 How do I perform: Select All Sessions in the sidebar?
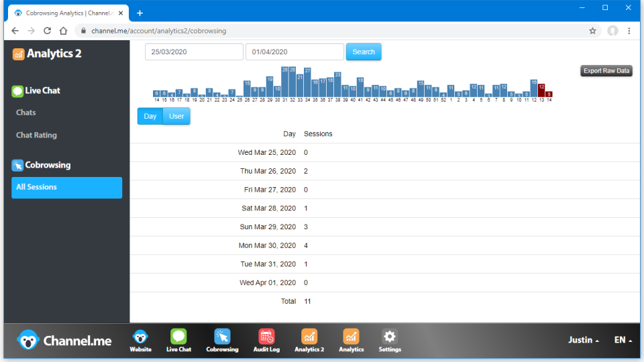point(66,188)
